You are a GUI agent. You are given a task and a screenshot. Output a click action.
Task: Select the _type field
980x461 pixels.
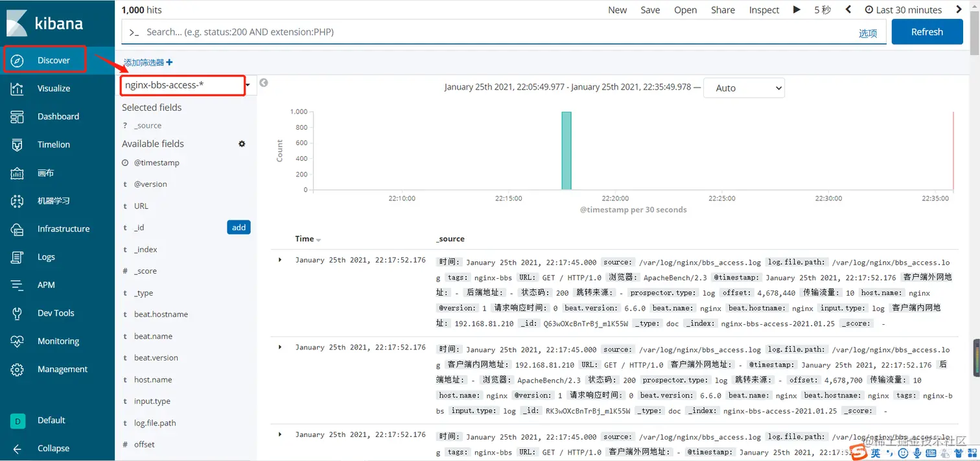pyautogui.click(x=143, y=293)
